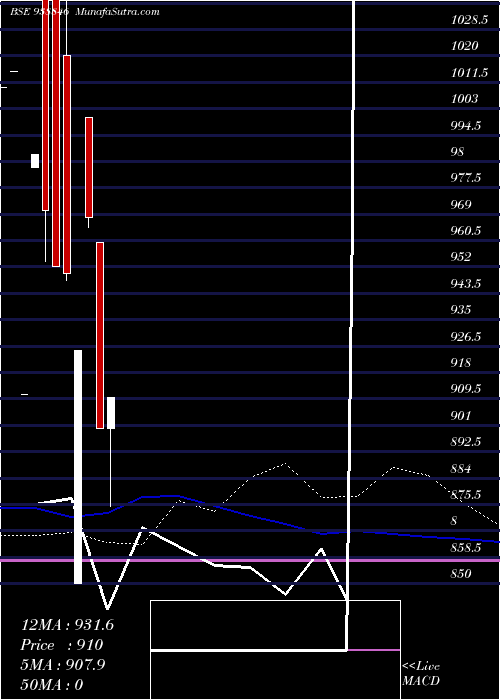Click the 926.5 price axis label
Viewport: 500px width, 700px height.
click(466, 336)
